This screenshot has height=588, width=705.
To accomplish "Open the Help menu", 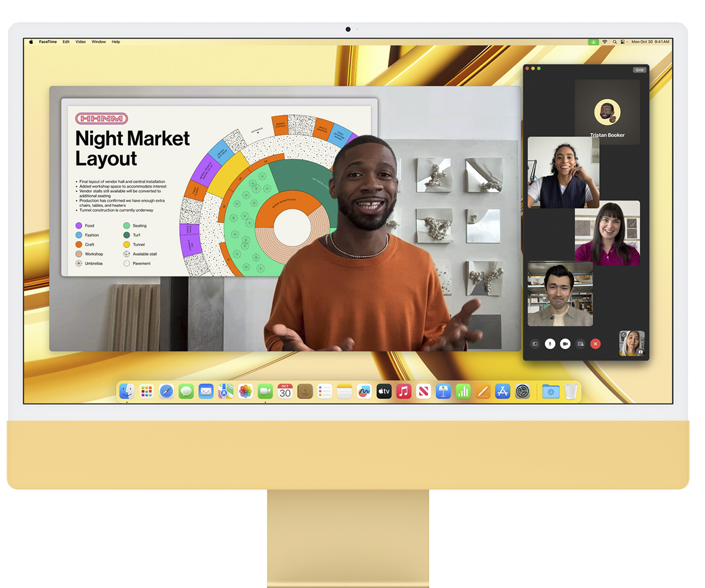I will (116, 42).
